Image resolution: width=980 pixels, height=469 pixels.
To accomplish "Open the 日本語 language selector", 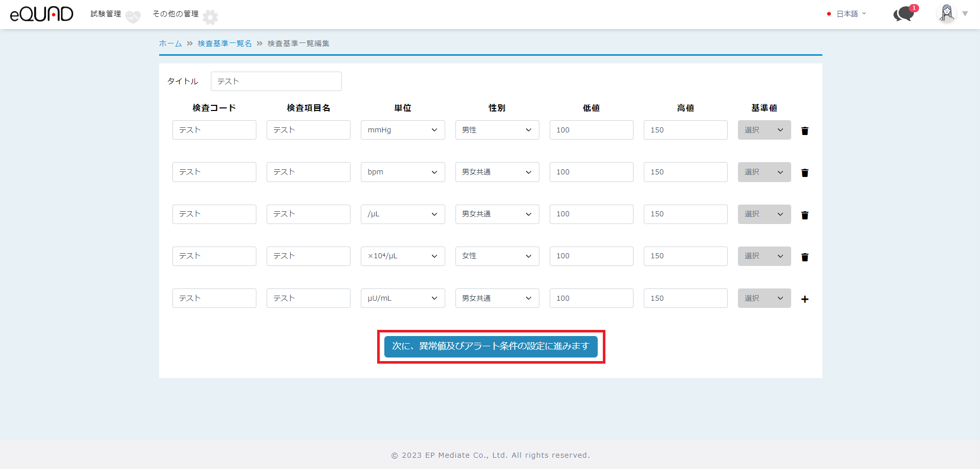I will point(847,14).
